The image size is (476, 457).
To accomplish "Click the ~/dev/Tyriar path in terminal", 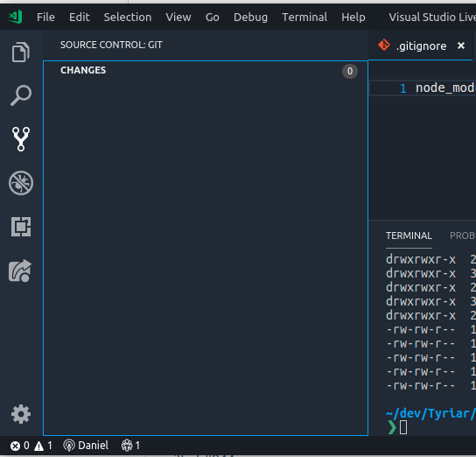I will point(430,413).
